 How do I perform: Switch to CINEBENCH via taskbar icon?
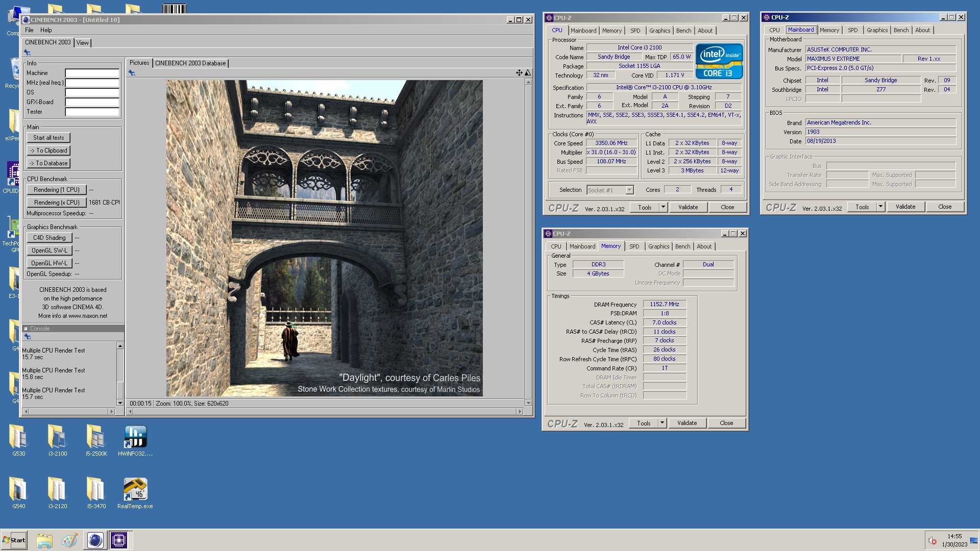click(x=94, y=540)
